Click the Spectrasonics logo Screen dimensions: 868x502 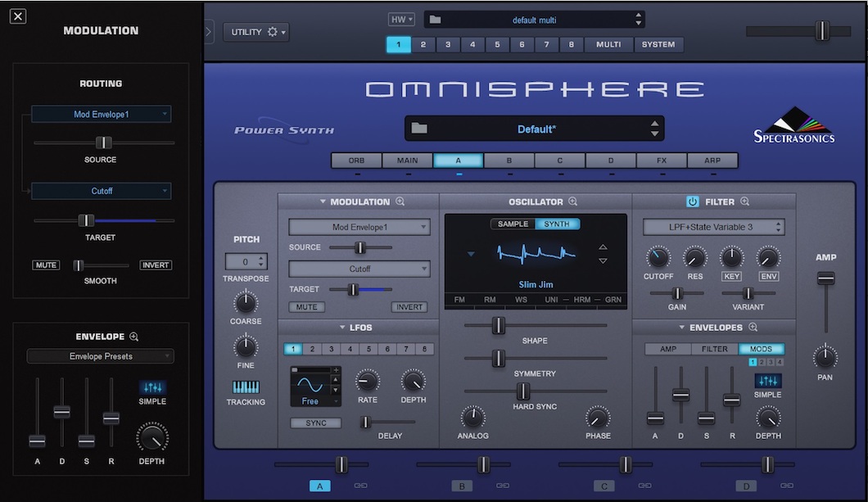tap(794, 125)
